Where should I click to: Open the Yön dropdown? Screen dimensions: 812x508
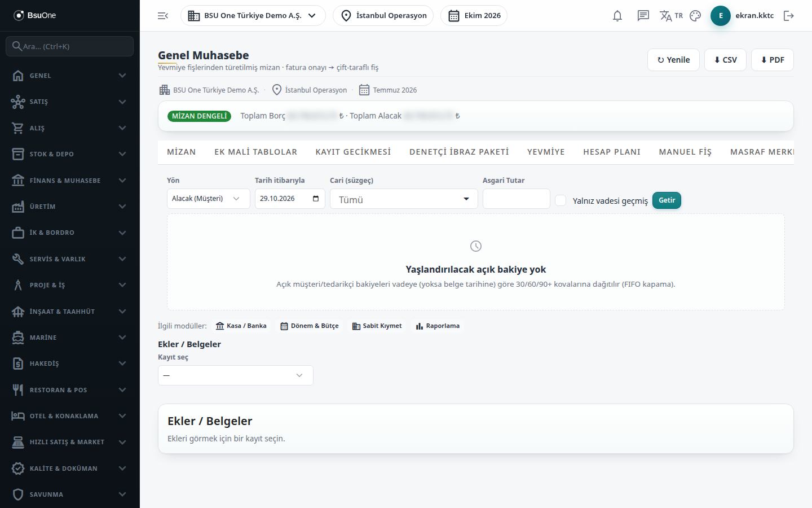pyautogui.click(x=209, y=199)
